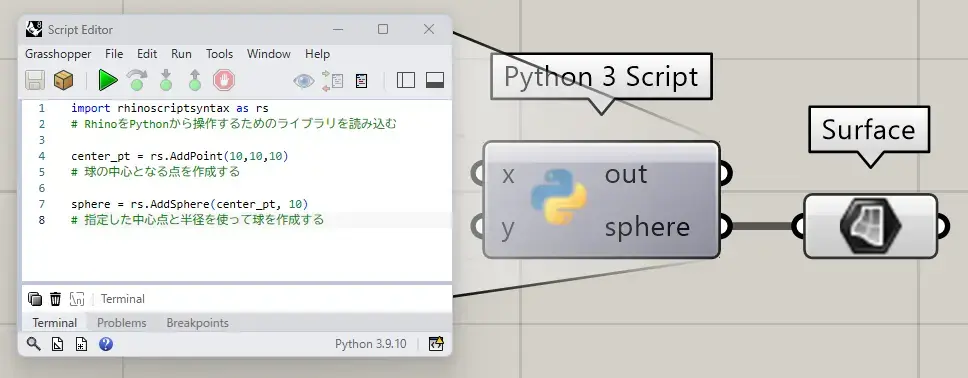Click line number 6 in the gutter

41,188
